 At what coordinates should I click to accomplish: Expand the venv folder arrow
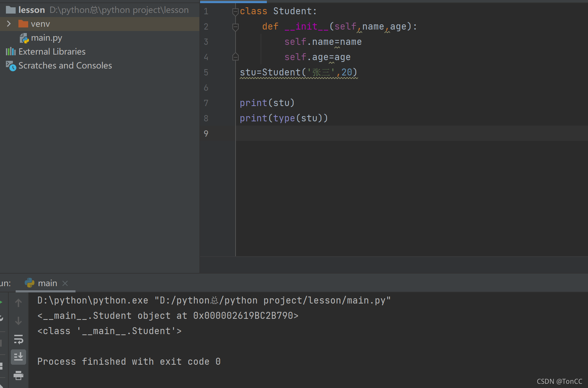(9, 24)
